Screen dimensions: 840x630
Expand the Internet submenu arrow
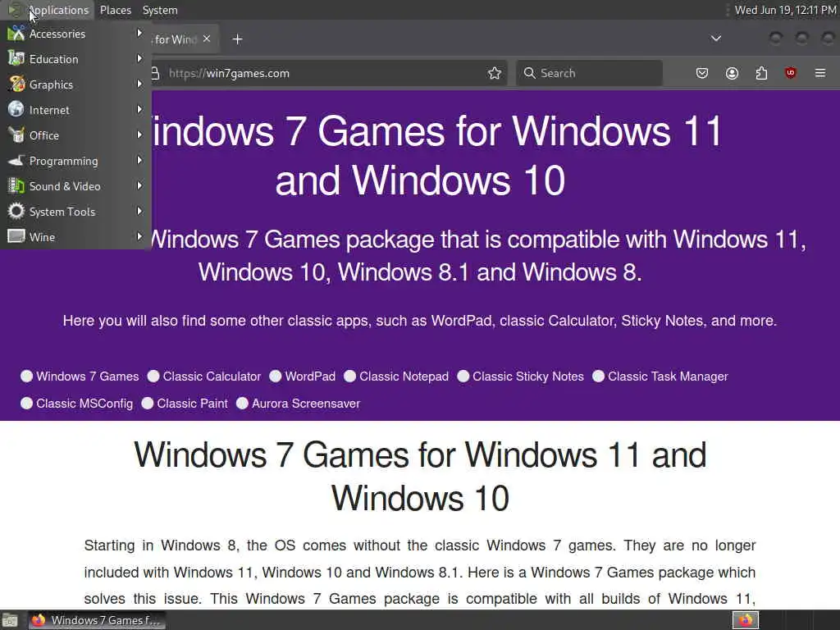pos(139,109)
